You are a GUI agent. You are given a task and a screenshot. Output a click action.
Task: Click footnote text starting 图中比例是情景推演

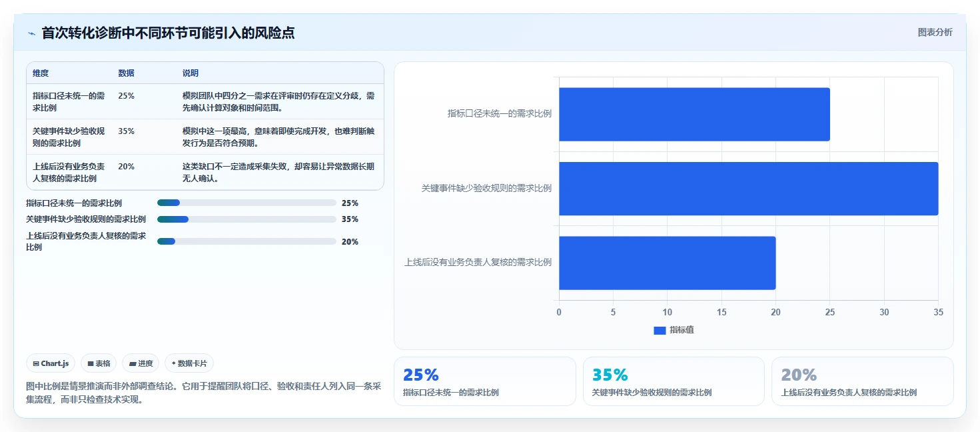pyautogui.click(x=203, y=393)
